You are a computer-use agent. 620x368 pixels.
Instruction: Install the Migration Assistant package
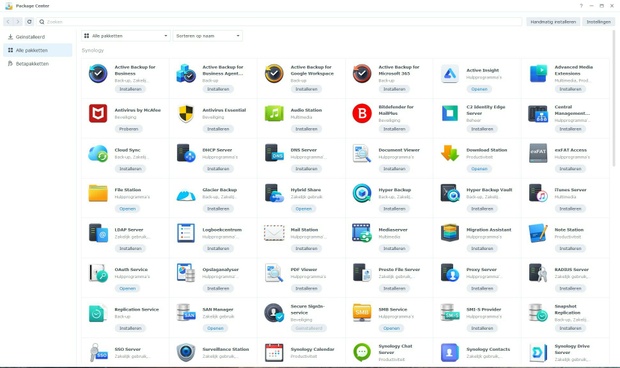click(482, 249)
